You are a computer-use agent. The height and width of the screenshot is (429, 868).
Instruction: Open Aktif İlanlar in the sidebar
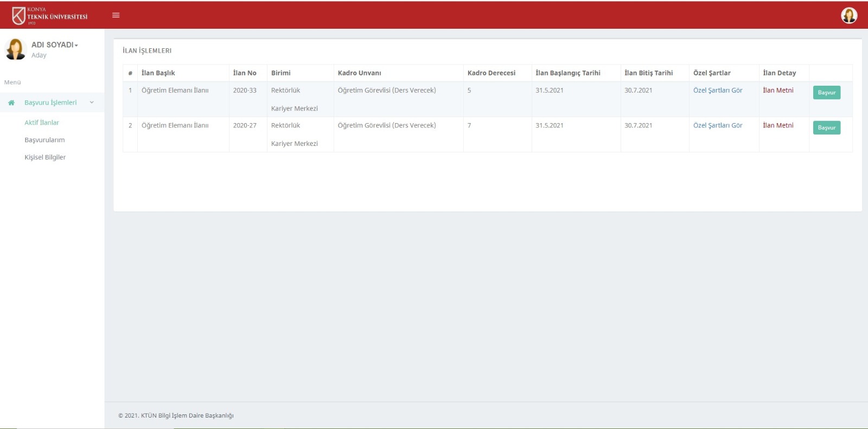point(42,123)
